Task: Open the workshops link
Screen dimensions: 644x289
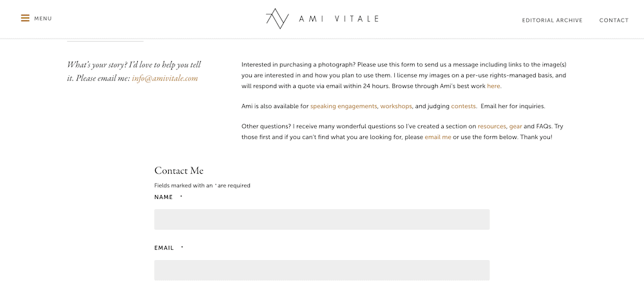Action: (x=396, y=106)
